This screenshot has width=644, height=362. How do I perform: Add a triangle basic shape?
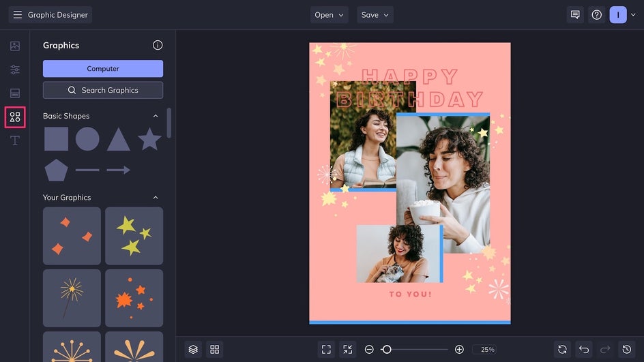[118, 139]
